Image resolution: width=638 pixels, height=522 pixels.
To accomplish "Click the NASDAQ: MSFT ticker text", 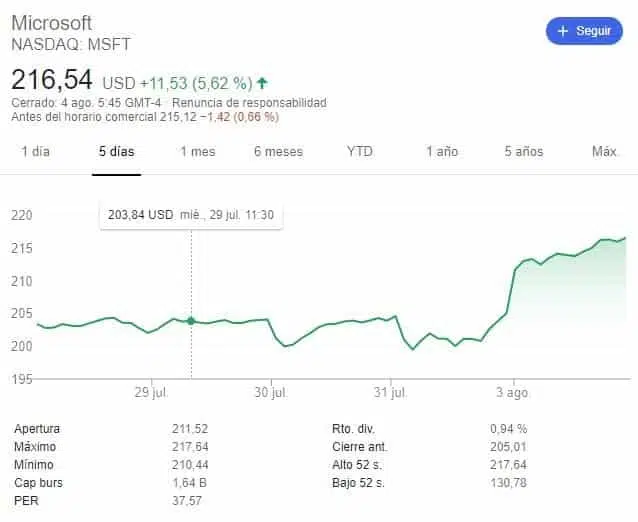I will [71, 44].
